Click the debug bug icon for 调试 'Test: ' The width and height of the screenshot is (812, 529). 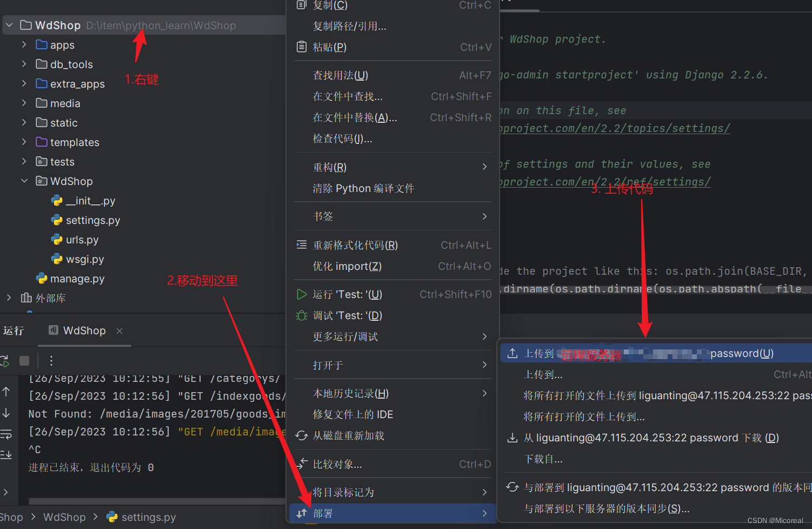click(302, 315)
